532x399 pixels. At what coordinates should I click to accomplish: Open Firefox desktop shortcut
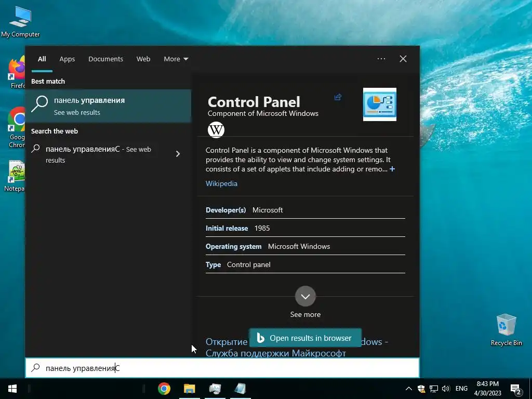click(x=16, y=73)
